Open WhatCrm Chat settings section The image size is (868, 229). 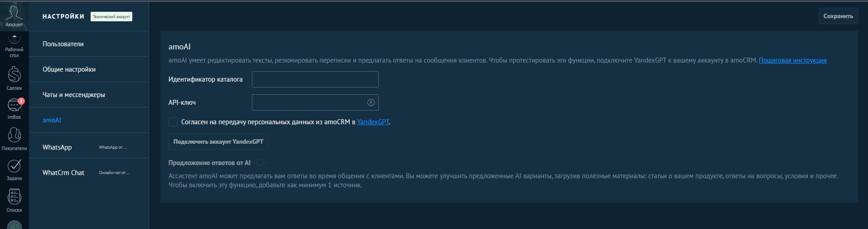89,173
